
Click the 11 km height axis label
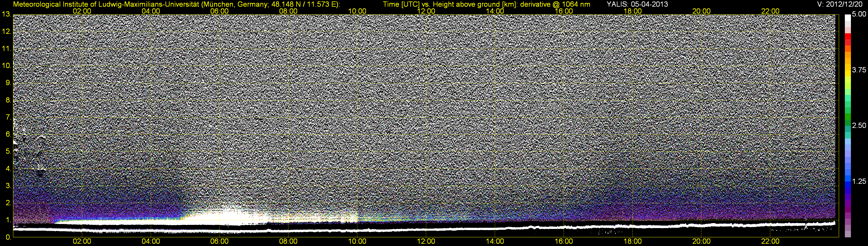click(x=6, y=49)
